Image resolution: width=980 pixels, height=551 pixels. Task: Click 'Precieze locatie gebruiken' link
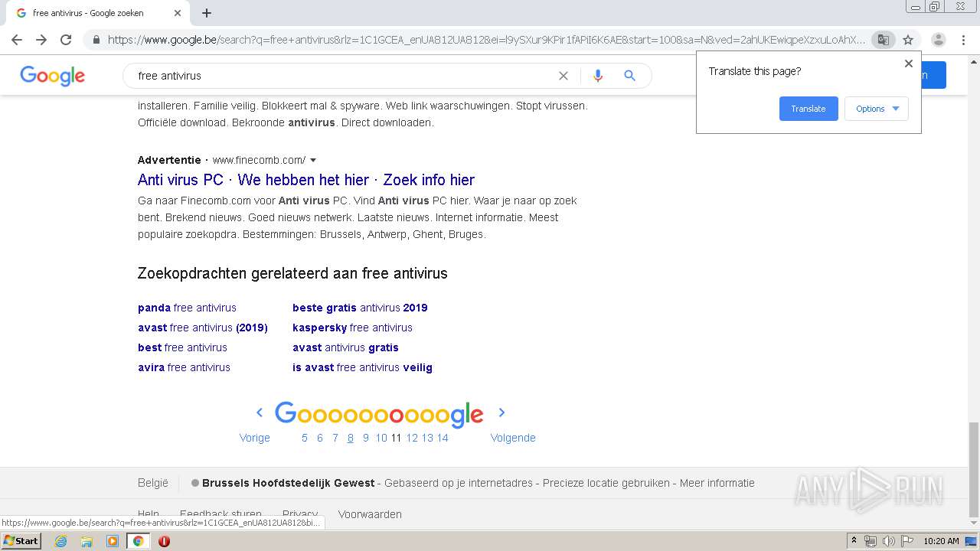point(607,483)
